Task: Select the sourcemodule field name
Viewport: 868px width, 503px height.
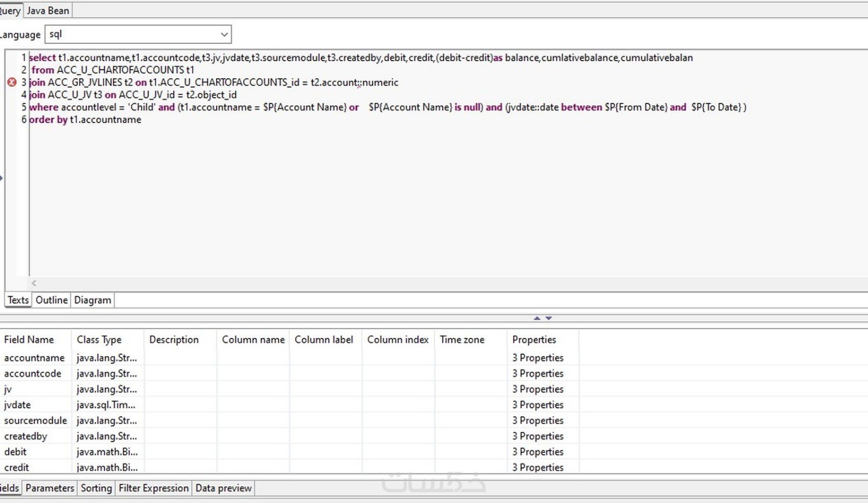Action: [35, 421]
